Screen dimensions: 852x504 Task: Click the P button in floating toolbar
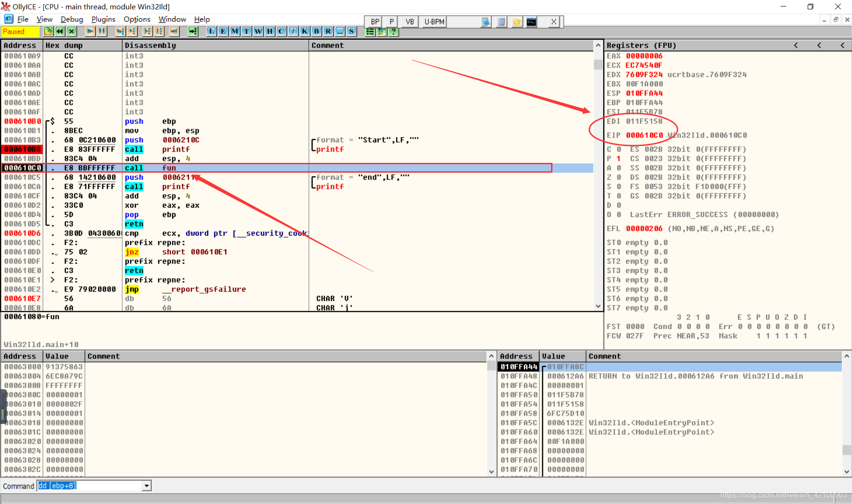(x=391, y=21)
